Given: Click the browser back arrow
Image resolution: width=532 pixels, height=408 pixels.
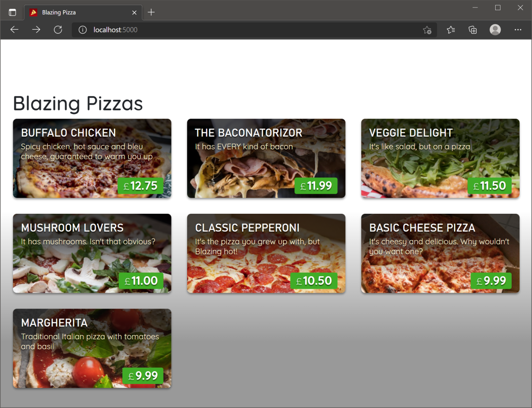Looking at the screenshot, I should pyautogui.click(x=14, y=30).
